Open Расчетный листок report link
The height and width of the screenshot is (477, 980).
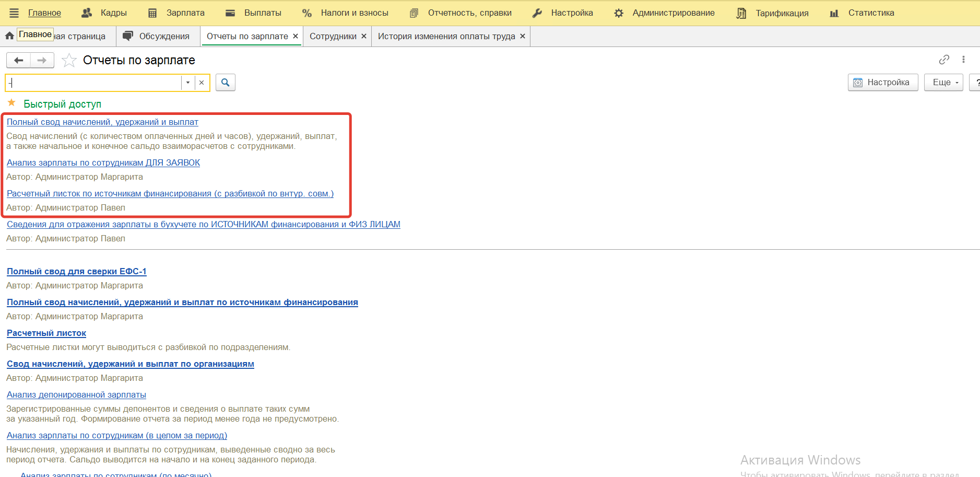46,333
